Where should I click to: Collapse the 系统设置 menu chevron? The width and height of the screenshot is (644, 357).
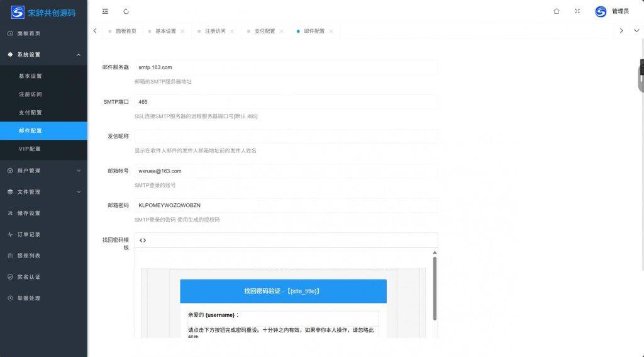click(x=79, y=55)
